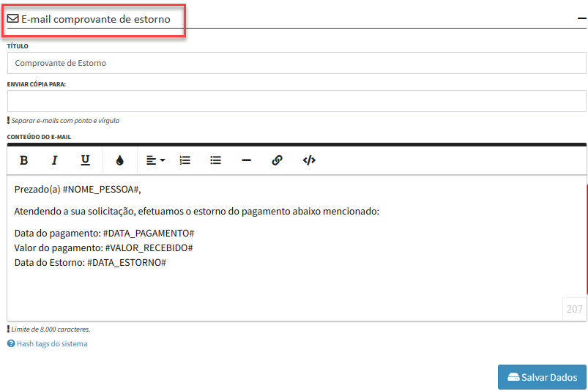Screen dimensions: 588x391
Task: Open the text color droplet tool
Action: coord(120,160)
